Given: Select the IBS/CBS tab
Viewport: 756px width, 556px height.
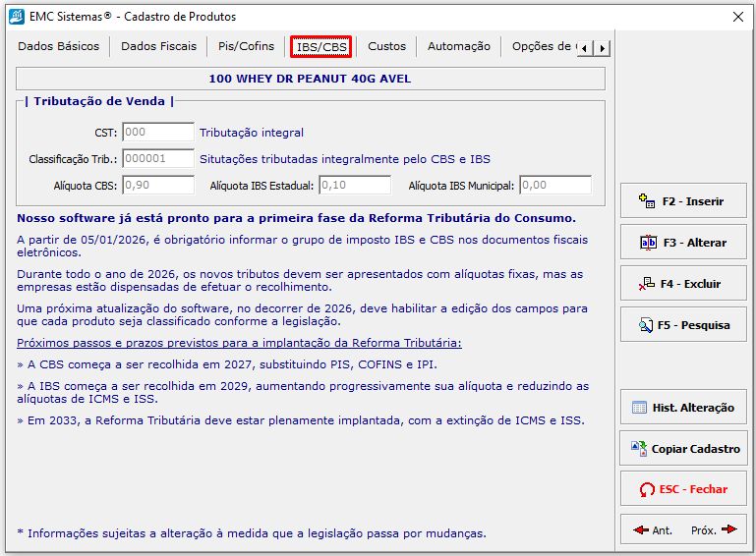Looking at the screenshot, I should pos(321,47).
